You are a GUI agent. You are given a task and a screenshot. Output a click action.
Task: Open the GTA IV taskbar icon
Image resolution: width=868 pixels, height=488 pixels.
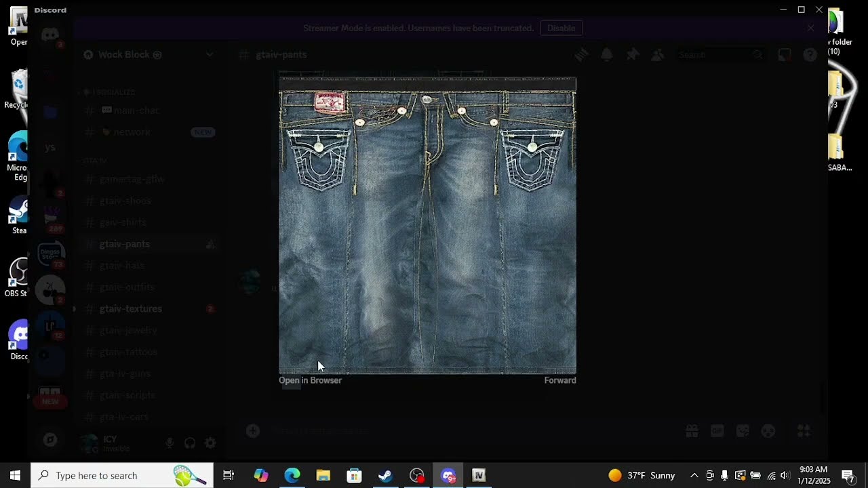coord(479,475)
